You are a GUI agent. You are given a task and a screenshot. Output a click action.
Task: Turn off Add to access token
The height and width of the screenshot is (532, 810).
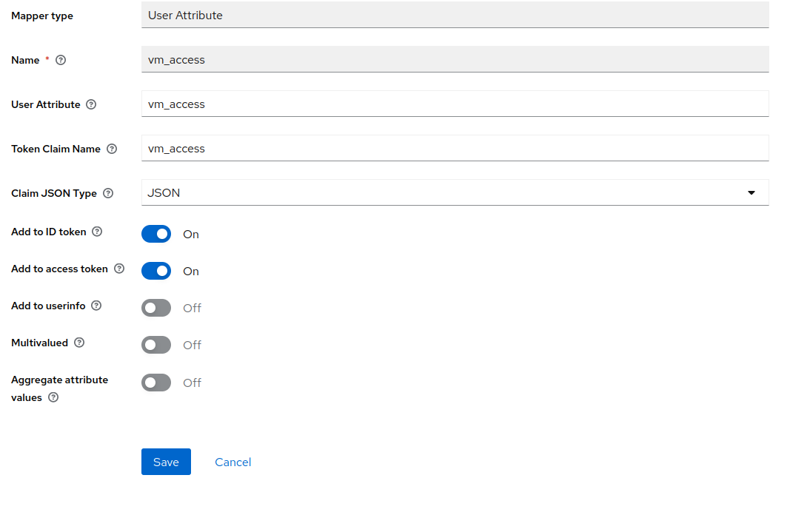[x=156, y=271]
